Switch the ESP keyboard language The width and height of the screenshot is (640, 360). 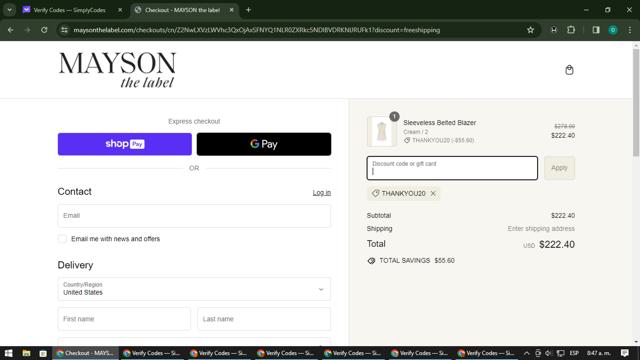pos(574,353)
